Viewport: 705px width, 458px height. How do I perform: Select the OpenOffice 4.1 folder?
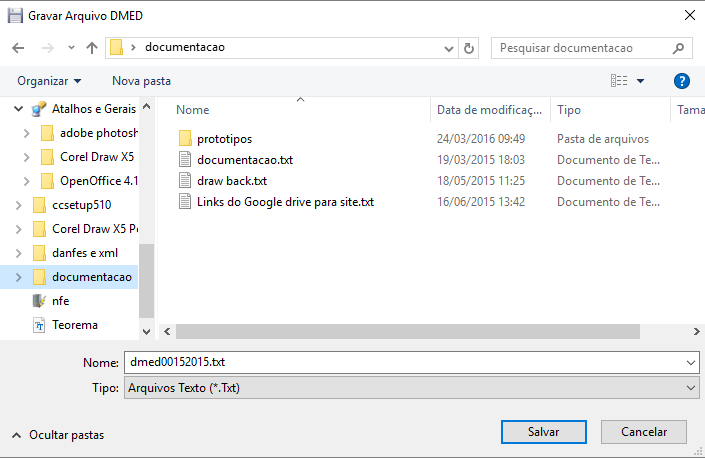point(99,181)
